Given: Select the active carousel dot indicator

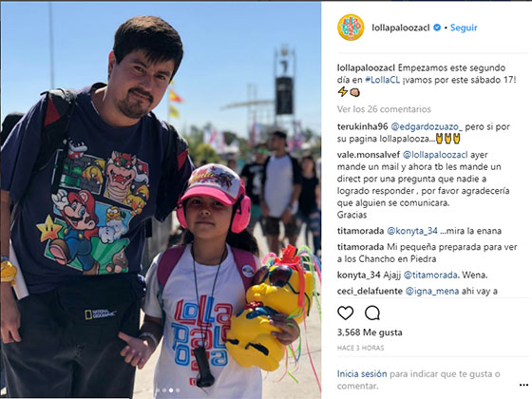Looking at the screenshot, I should click(171, 390).
